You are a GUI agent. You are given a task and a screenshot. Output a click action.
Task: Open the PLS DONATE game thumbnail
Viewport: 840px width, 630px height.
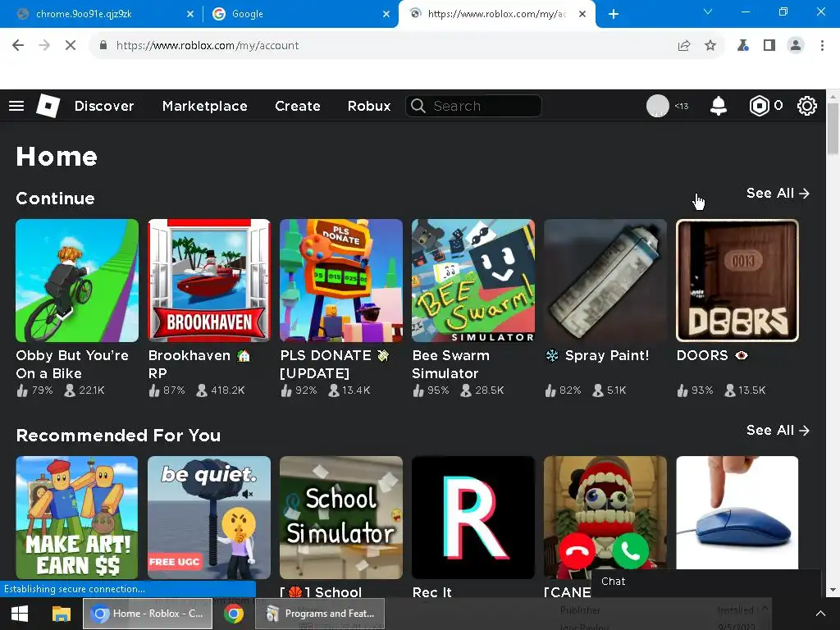point(340,281)
